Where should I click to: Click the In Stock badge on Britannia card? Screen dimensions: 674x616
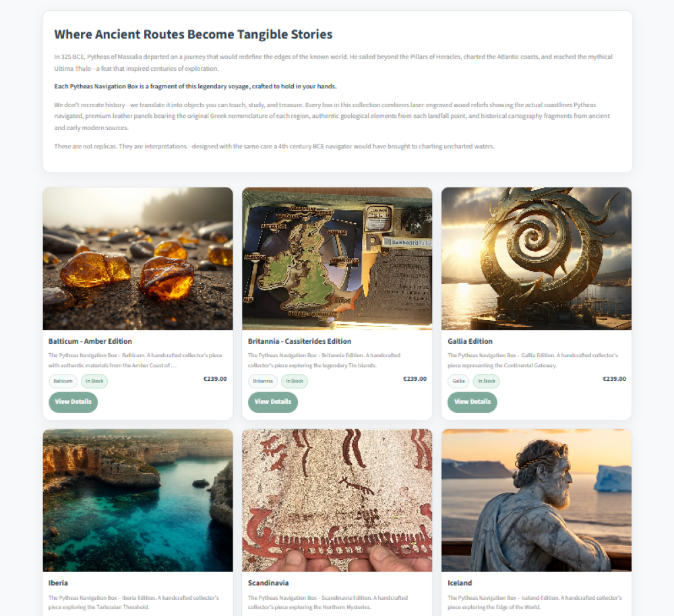coord(295,381)
